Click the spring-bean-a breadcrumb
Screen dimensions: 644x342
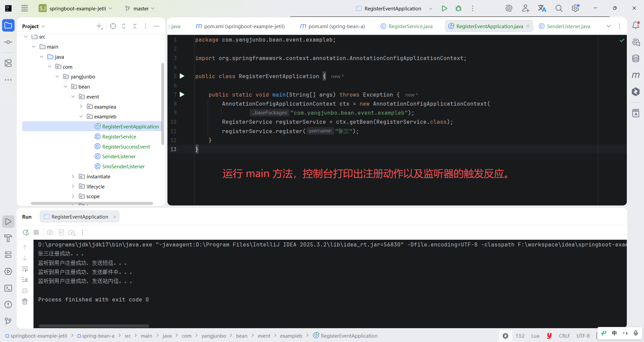pyautogui.click(x=96, y=336)
